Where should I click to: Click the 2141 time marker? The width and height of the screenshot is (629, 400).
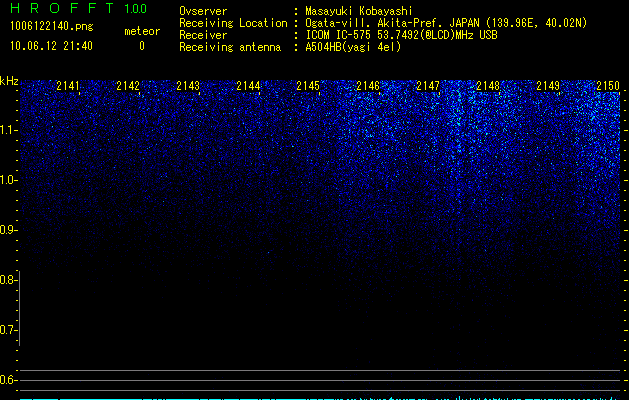pos(68,85)
